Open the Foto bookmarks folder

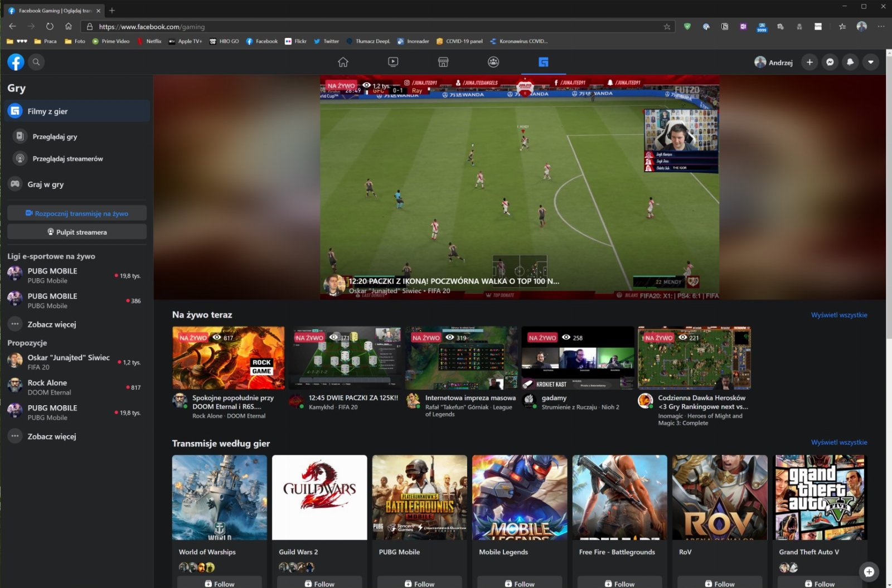pyautogui.click(x=75, y=41)
